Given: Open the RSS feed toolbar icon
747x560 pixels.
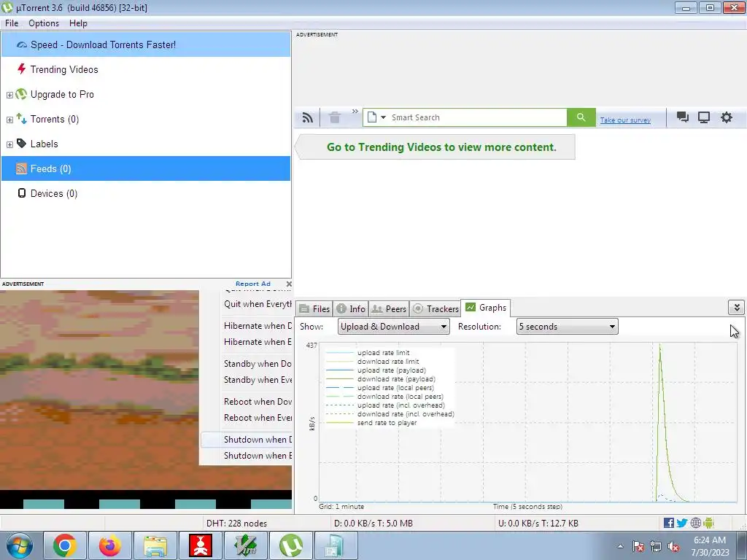Looking at the screenshot, I should click(x=308, y=117).
